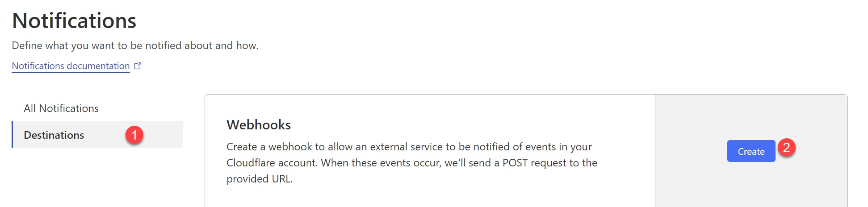Click the external link icon beside documentation
This screenshot has width=868, height=207.
[138, 66]
